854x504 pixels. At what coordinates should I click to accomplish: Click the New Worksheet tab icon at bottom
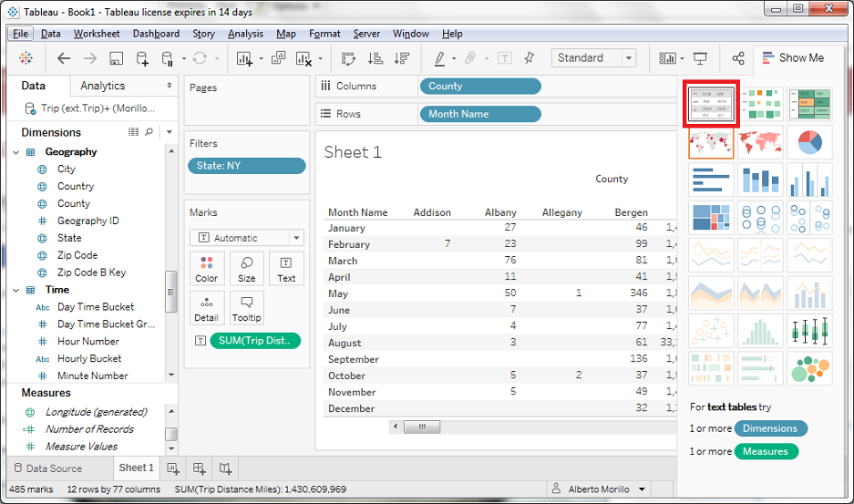coord(173,468)
